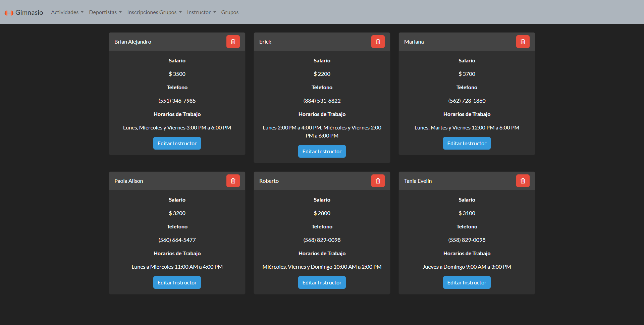Select schedule Lunes a Miércoles 11:00 AM
This screenshot has height=325, width=644.
177,267
